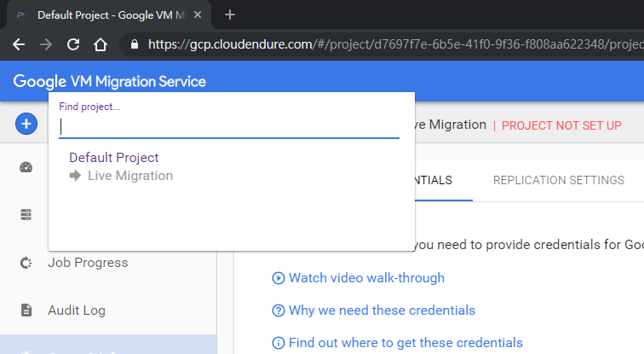Image resolution: width=644 pixels, height=354 pixels.
Task: Click the browser address bar URL
Action: click(x=394, y=44)
